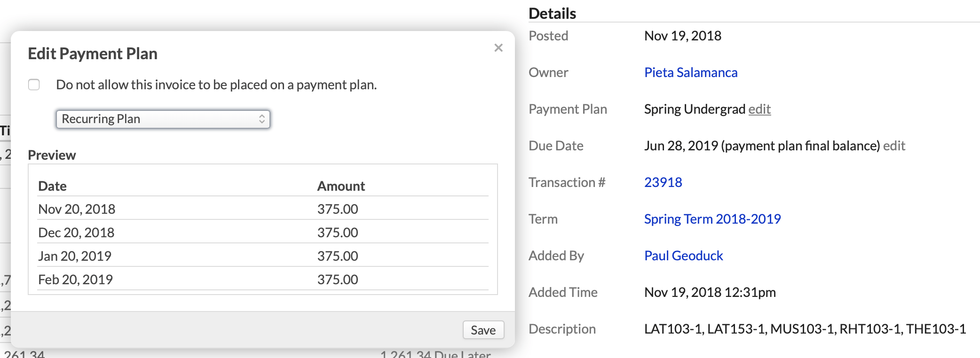Click the Posted date Nov 19, 2018

(x=683, y=36)
